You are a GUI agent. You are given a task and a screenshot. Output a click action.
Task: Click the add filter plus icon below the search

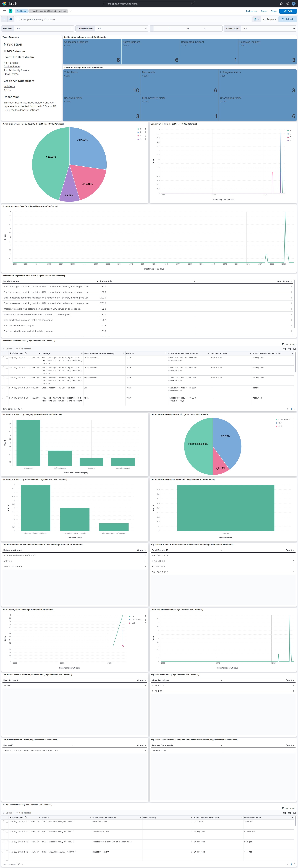click(10, 19)
